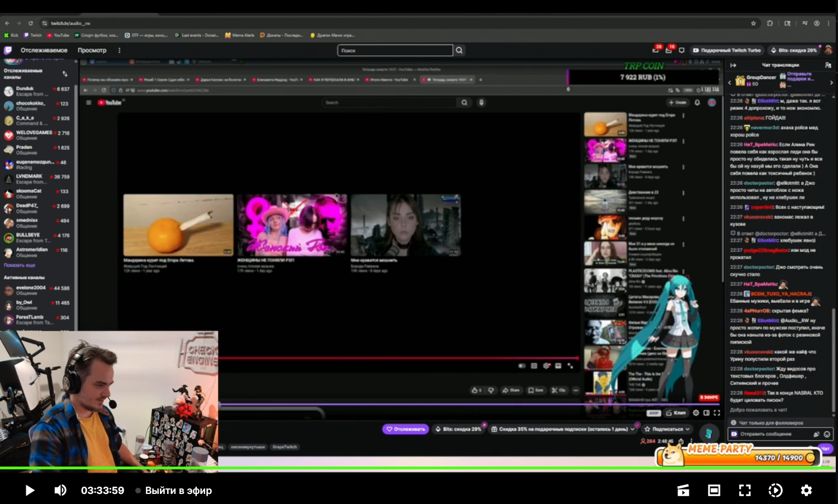Image resolution: width=838 pixels, height=504 pixels.
Task: Collapse the Twitch chat panel arrow
Action: pos(733,65)
